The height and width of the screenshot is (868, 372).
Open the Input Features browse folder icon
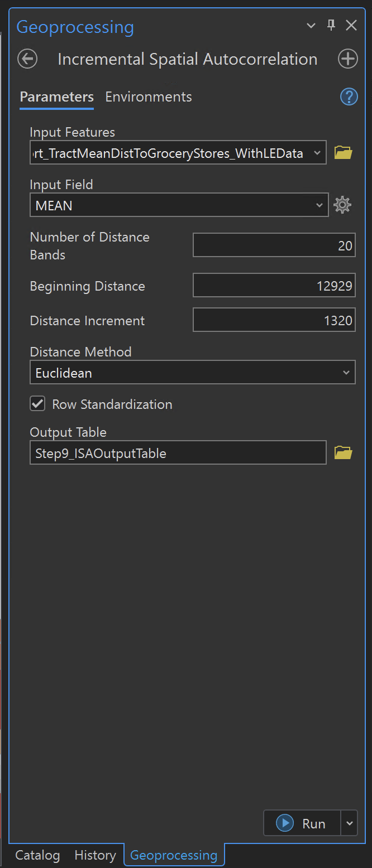[343, 152]
